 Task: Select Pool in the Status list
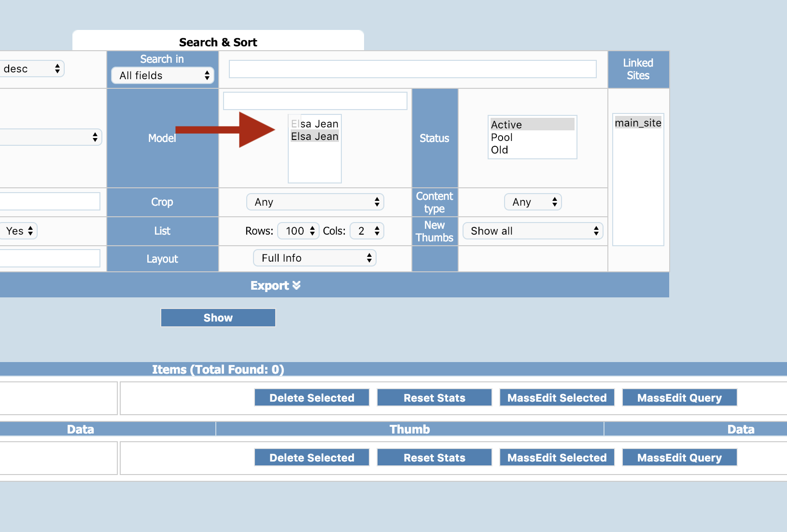pos(532,137)
